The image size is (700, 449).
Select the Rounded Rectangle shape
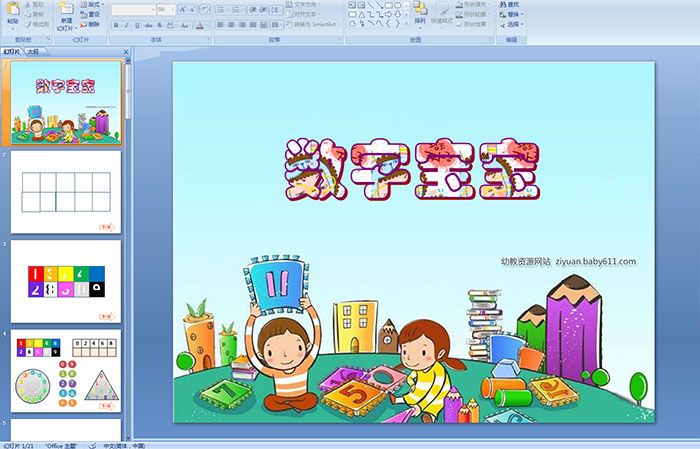point(352,15)
